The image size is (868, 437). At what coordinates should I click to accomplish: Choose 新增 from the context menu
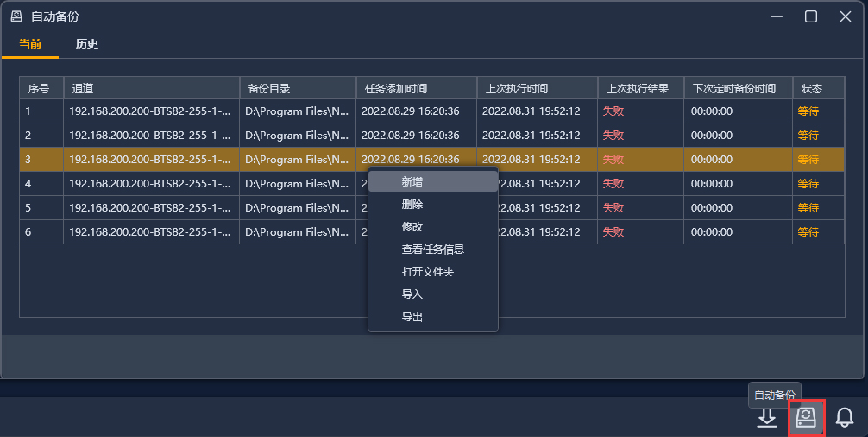[433, 181]
